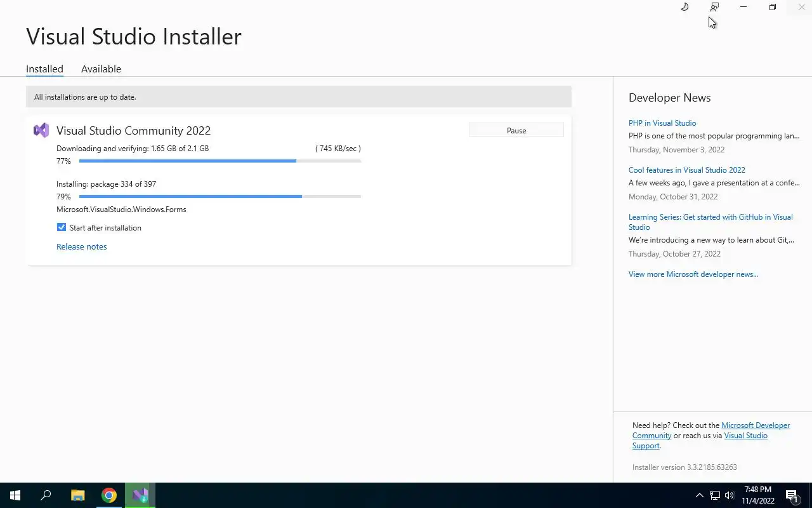Open Visual Studio Support link
The height and width of the screenshot is (508, 812).
pyautogui.click(x=700, y=441)
